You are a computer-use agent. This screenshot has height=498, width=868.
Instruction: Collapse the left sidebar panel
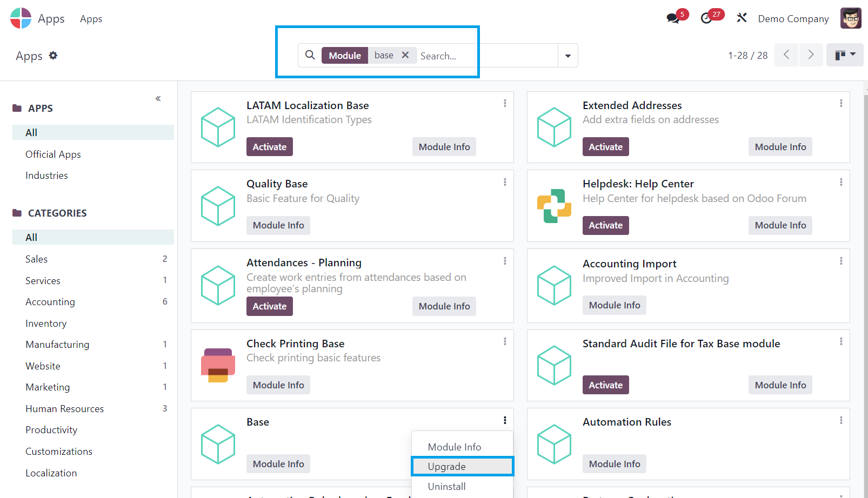pos(158,98)
